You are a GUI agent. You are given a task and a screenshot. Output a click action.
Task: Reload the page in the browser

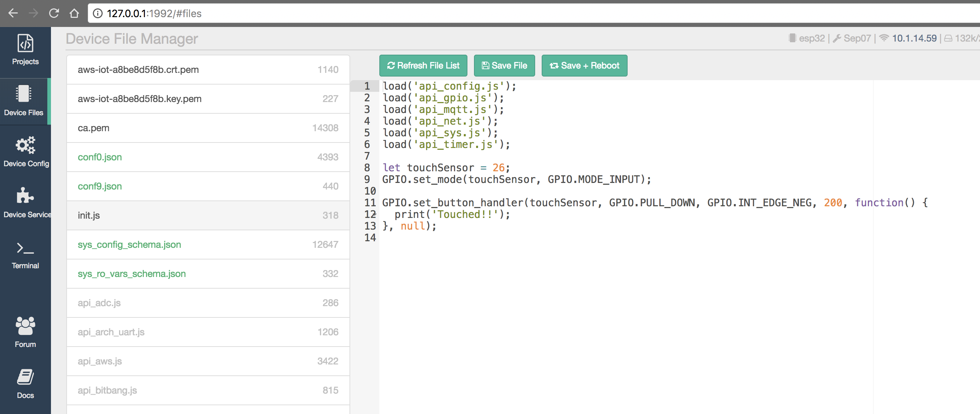[54, 12]
